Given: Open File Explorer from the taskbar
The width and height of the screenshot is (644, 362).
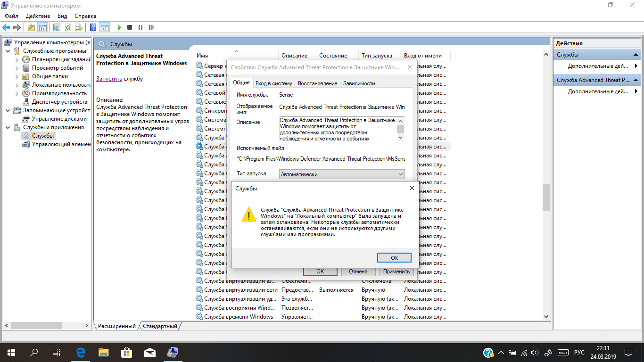Looking at the screenshot, I should click(103, 352).
